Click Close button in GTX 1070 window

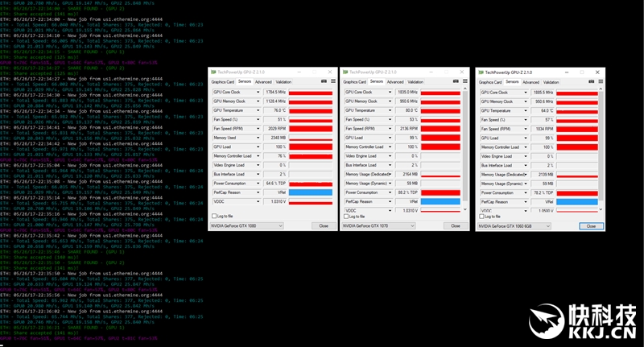tap(456, 226)
